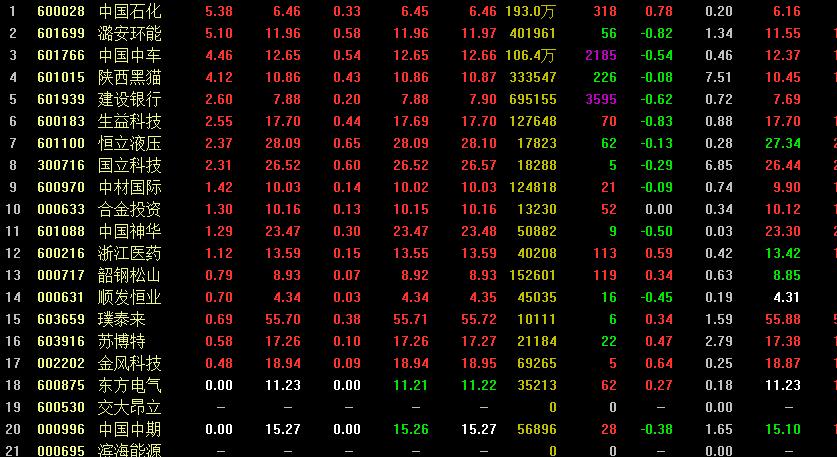Select stock name 中国石化
Image resolution: width=837 pixels, height=457 pixels.
[x=129, y=11]
